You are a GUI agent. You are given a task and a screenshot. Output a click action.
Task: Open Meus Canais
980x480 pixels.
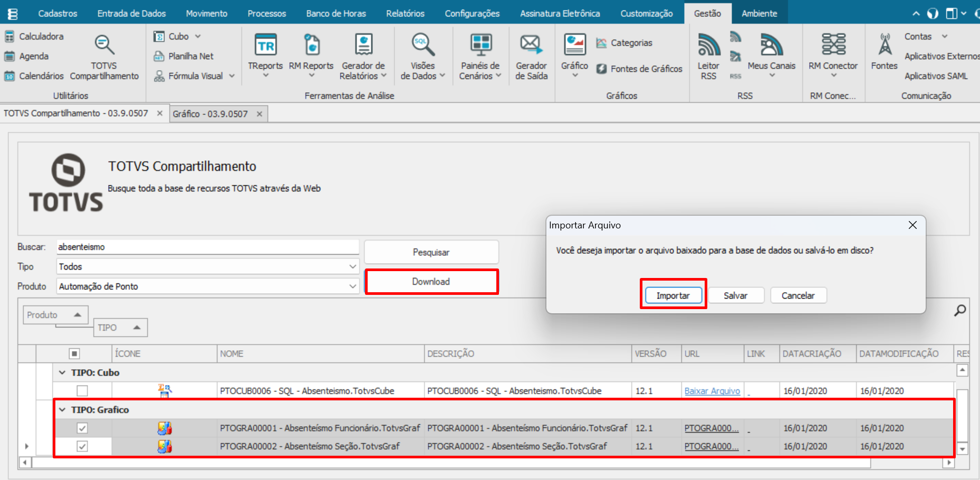tap(771, 56)
